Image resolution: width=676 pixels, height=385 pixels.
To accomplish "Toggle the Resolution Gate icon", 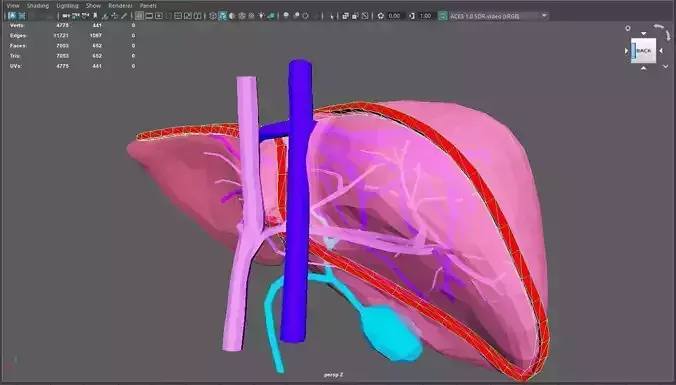I will coord(159,16).
